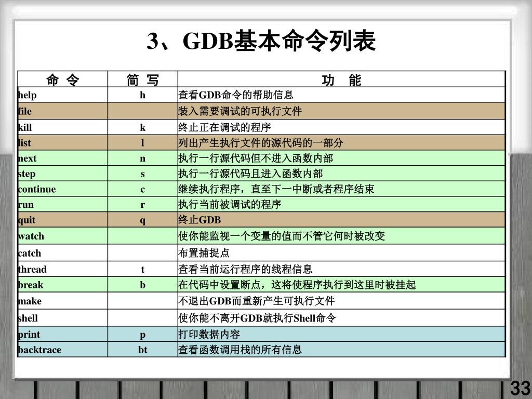Click description starting '在代码中设置断点'
532x399 pixels.
tap(297, 285)
